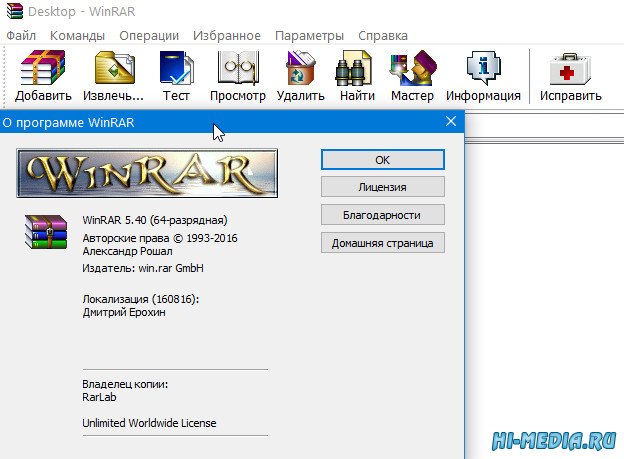Click the WinRAR books icon in title bar
The width and height of the screenshot is (624, 459).
point(15,11)
